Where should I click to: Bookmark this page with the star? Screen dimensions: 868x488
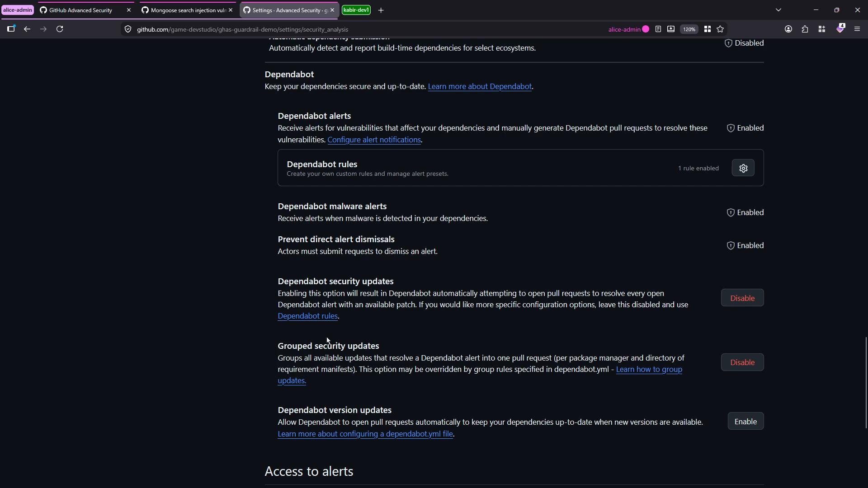tap(720, 29)
